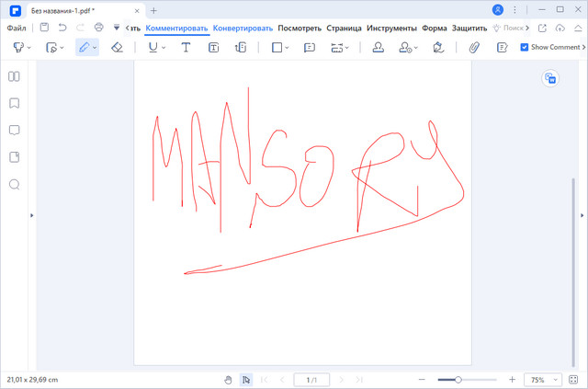Click the page number input field
The width and height of the screenshot is (588, 389).
pyautogui.click(x=311, y=380)
